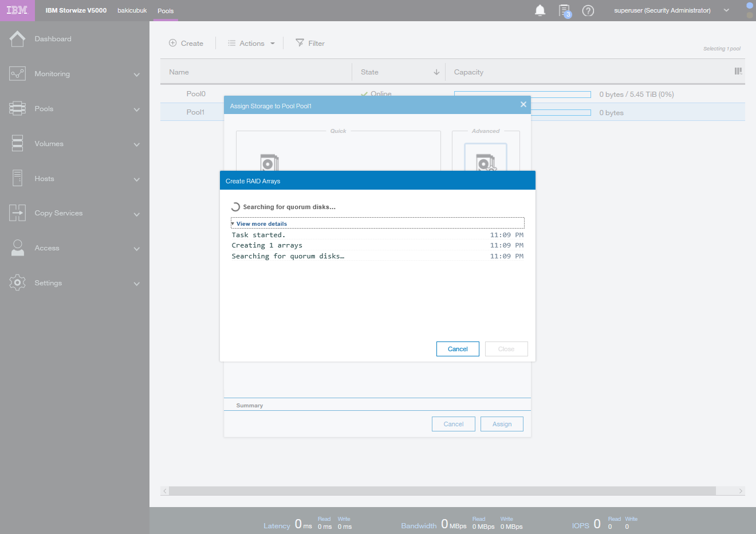The height and width of the screenshot is (534, 756).
Task: Click the Summary section label
Action: (250, 405)
